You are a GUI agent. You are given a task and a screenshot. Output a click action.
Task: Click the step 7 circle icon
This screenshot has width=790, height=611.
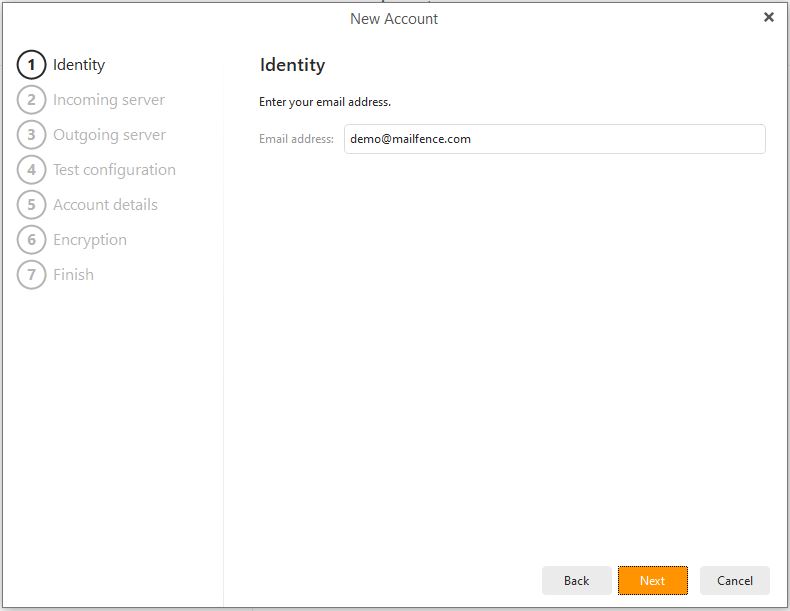pos(31,275)
